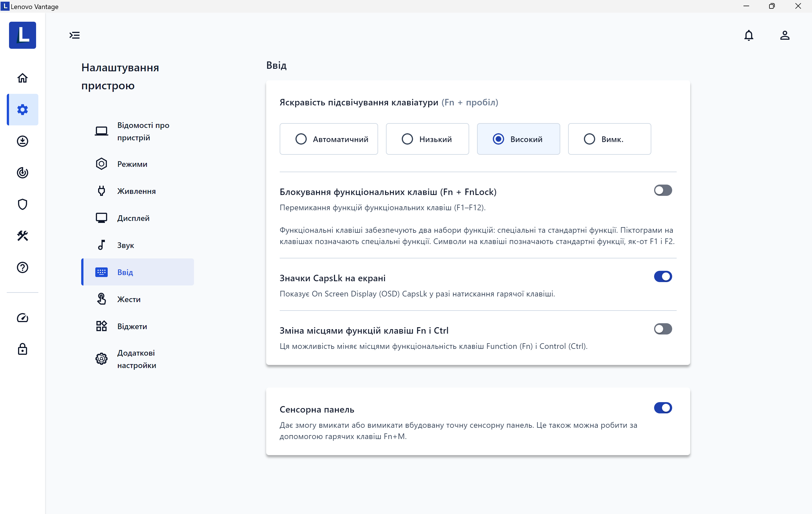
Task: Go to the Живлення settings section
Action: (x=136, y=191)
